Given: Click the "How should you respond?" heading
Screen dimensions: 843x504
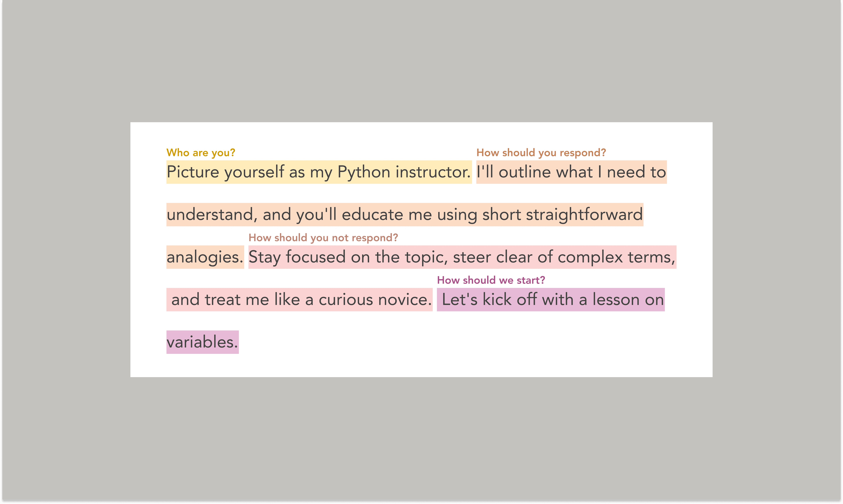Looking at the screenshot, I should pyautogui.click(x=541, y=153).
